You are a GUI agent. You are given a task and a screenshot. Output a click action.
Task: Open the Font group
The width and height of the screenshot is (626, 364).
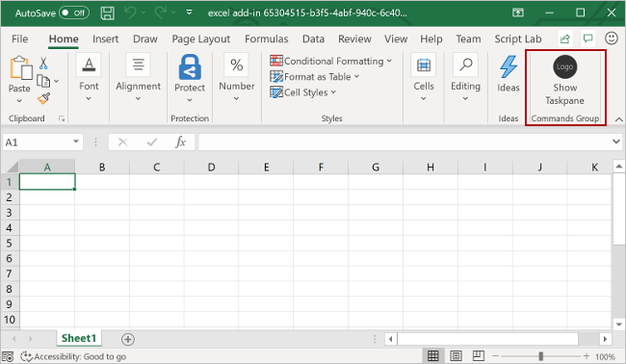click(89, 78)
